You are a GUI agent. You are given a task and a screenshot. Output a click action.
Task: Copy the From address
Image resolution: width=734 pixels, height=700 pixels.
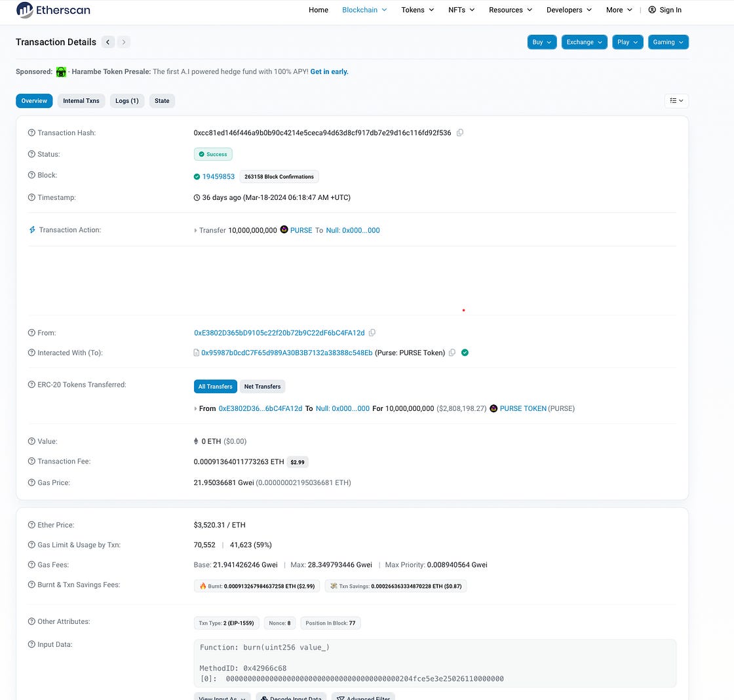click(372, 333)
